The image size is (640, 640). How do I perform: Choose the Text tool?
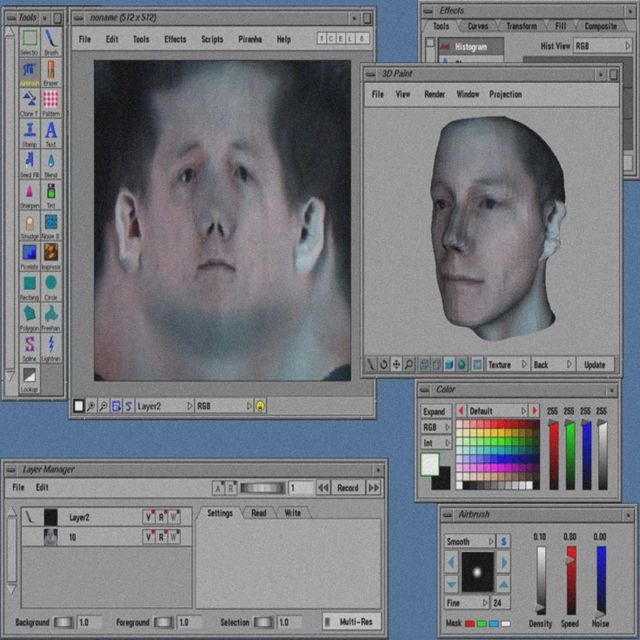pos(51,133)
